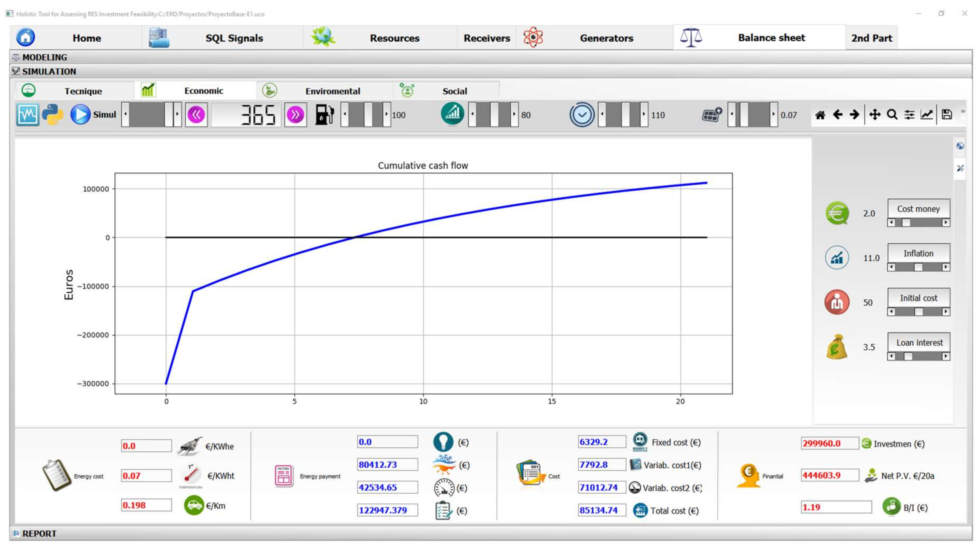Expand the MODELING section

coord(44,57)
